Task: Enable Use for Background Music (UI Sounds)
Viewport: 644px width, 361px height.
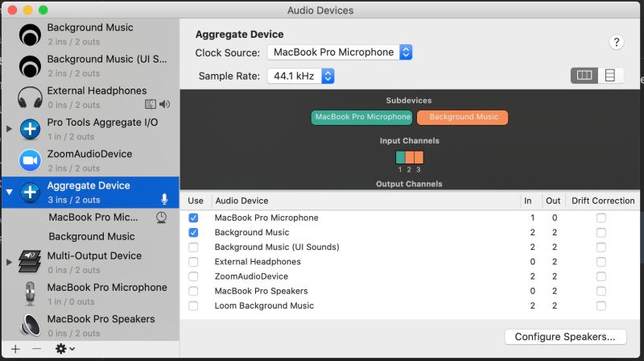Action: pos(193,247)
